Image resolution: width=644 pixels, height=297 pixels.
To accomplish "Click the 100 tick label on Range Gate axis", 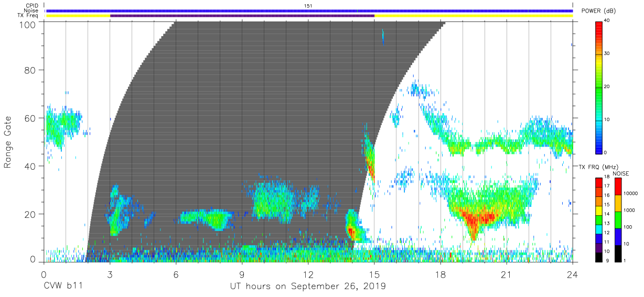I will click(28, 25).
